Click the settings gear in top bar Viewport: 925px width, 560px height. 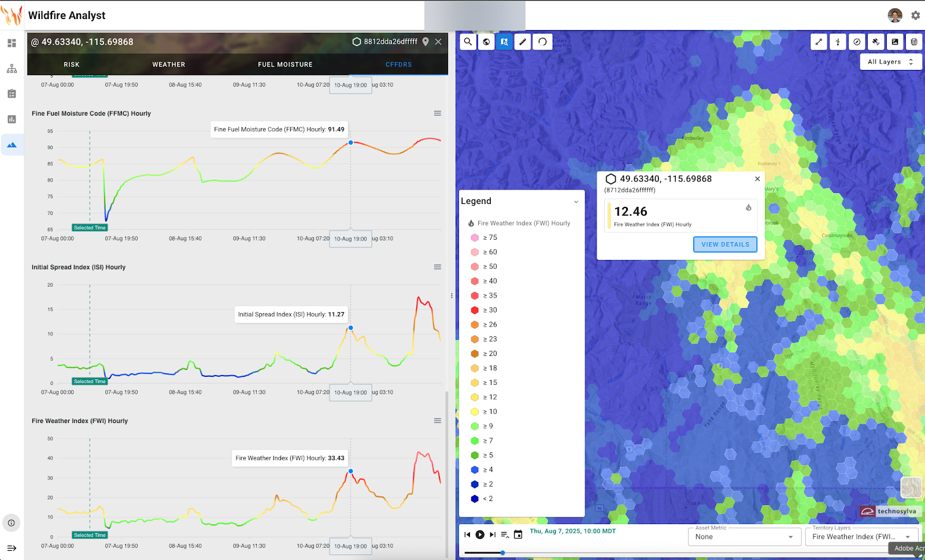coord(915,16)
